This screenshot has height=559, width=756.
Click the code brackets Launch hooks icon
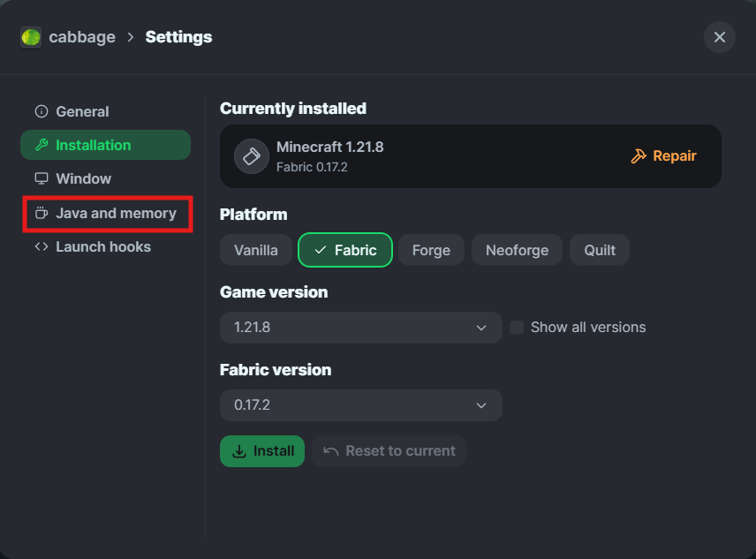(x=41, y=246)
